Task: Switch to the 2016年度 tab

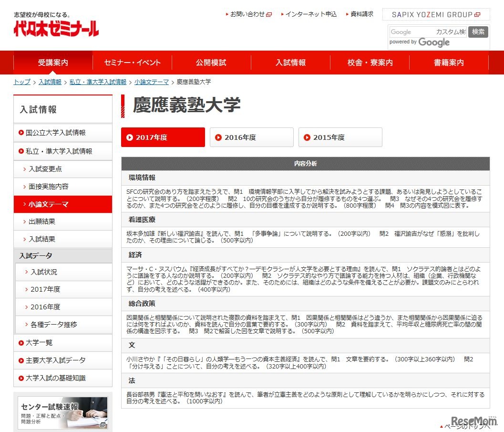Action: point(251,137)
